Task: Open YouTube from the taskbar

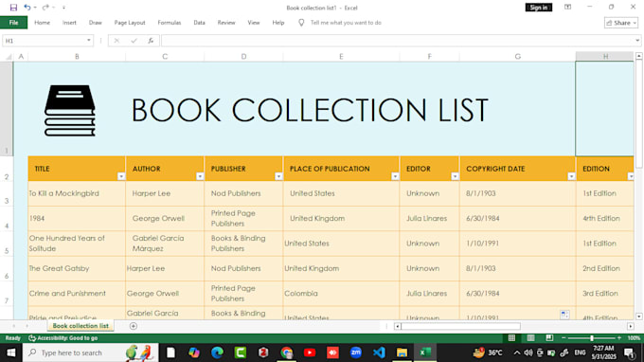Action: click(310, 353)
